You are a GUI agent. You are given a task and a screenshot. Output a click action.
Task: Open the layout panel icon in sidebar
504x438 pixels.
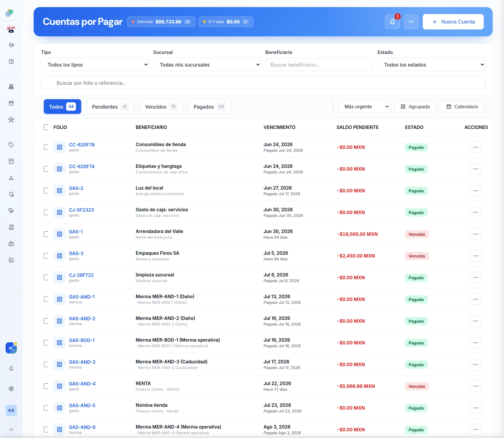pyautogui.click(x=11, y=62)
